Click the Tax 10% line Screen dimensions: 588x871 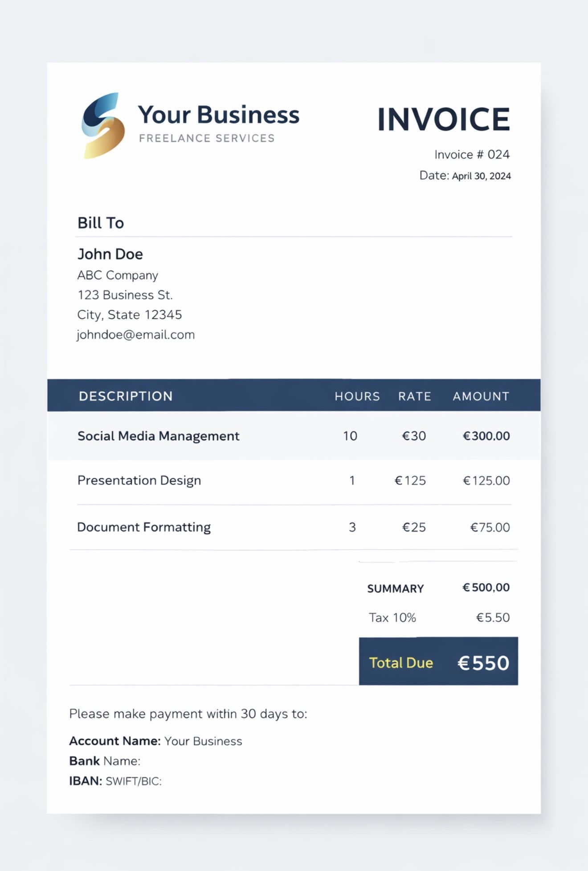click(392, 618)
